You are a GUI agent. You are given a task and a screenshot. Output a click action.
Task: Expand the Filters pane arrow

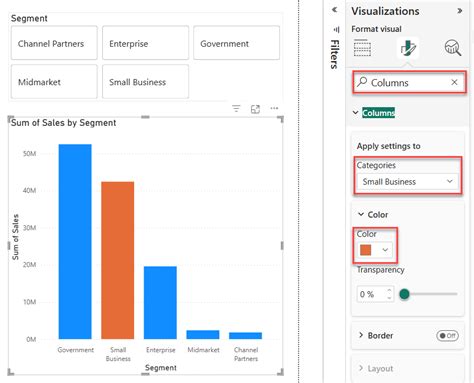point(334,10)
